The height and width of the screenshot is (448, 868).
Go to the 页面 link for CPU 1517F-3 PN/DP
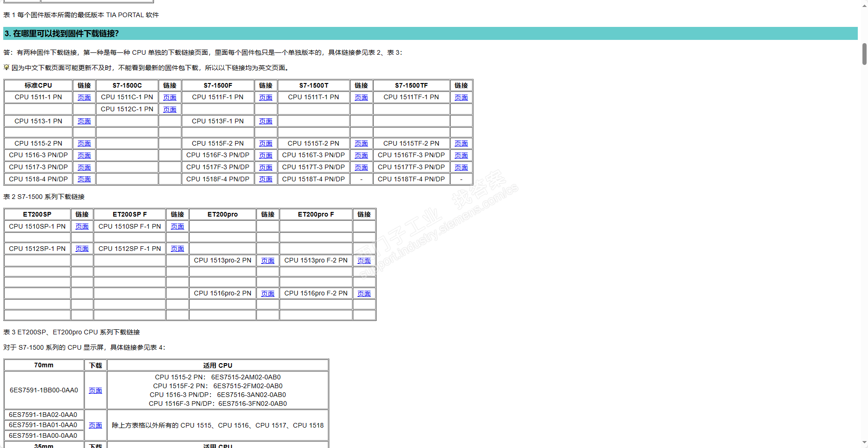(x=266, y=167)
